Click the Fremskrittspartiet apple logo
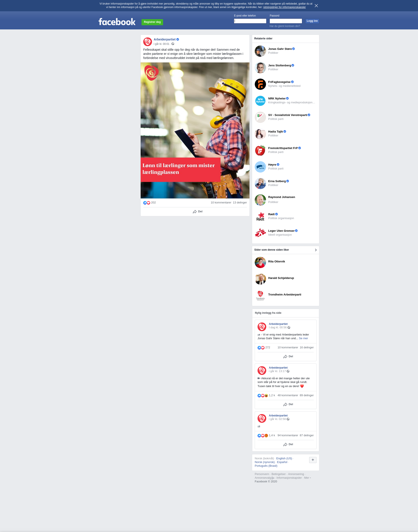Screen dimensions: 418x532 coord(260,150)
